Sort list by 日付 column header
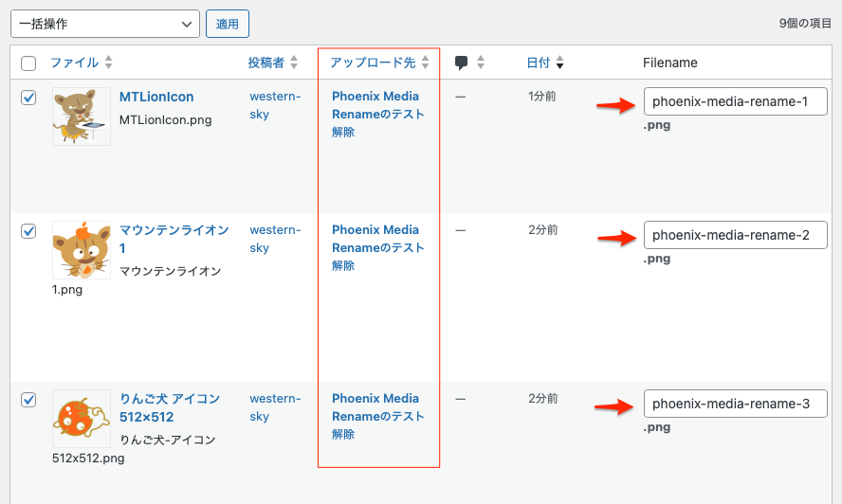This screenshot has height=504, width=842. [538, 63]
